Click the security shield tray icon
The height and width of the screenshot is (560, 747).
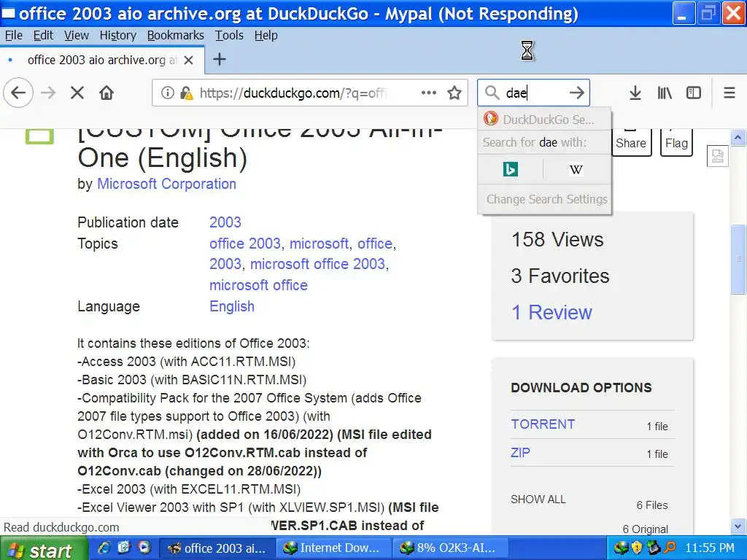pyautogui.click(x=637, y=548)
